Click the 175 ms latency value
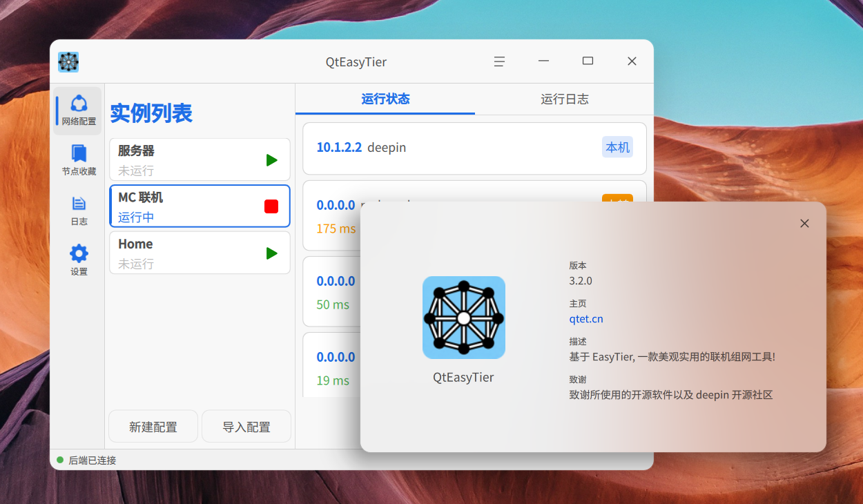This screenshot has height=504, width=863. 336,229
